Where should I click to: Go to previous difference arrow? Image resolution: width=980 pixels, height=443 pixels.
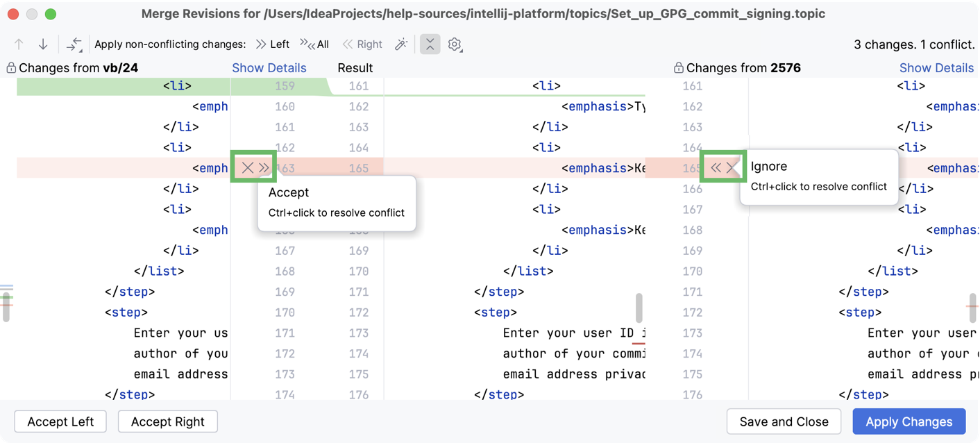[19, 44]
